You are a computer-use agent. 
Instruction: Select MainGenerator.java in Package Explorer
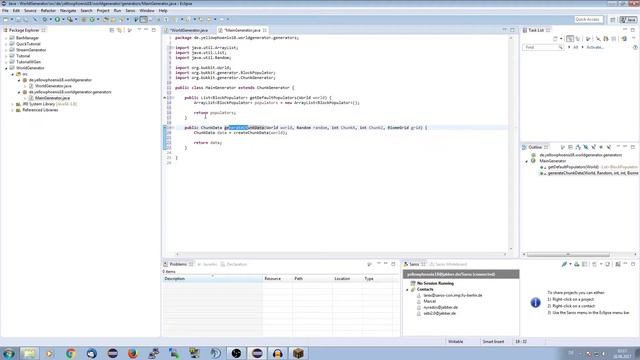click(x=52, y=98)
